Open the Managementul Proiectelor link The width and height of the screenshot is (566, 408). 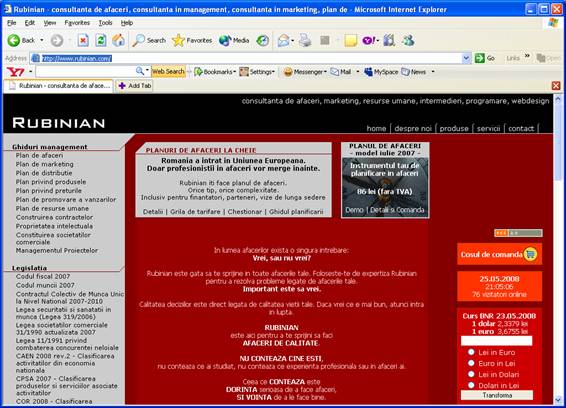[57, 251]
